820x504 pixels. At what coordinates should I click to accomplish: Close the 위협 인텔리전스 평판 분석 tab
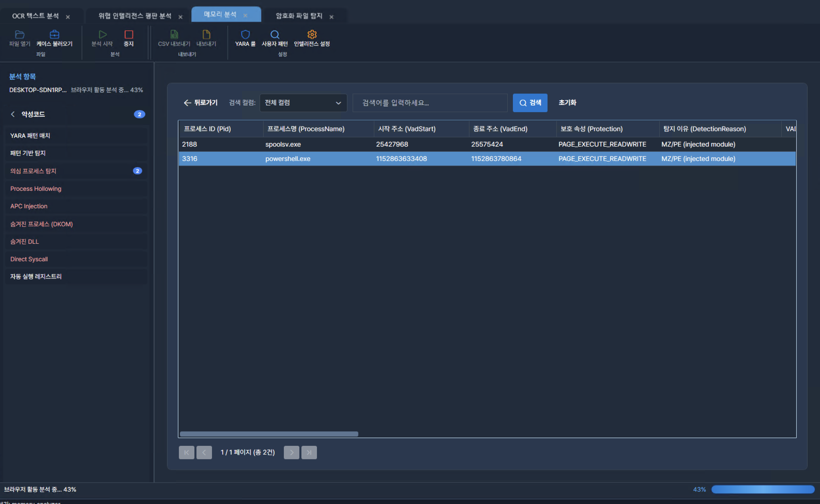180,17
